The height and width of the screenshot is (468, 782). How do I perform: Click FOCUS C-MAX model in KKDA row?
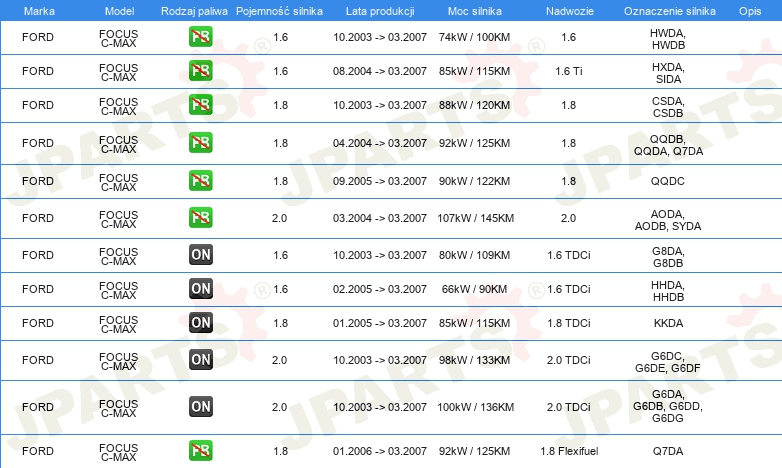click(x=119, y=324)
